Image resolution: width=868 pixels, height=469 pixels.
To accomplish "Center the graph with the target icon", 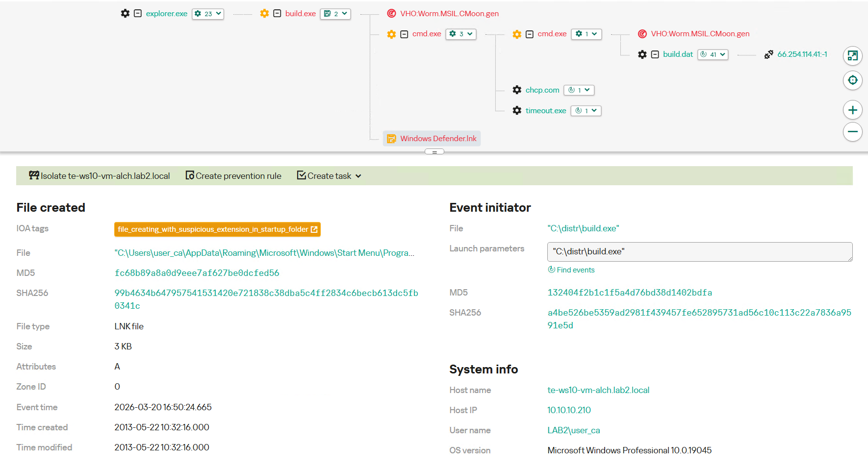I will point(852,80).
